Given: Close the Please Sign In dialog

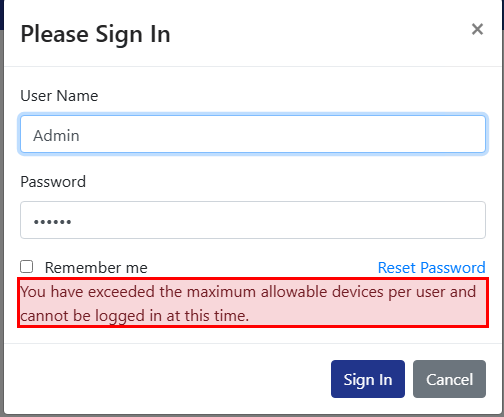Looking at the screenshot, I should pyautogui.click(x=477, y=29).
